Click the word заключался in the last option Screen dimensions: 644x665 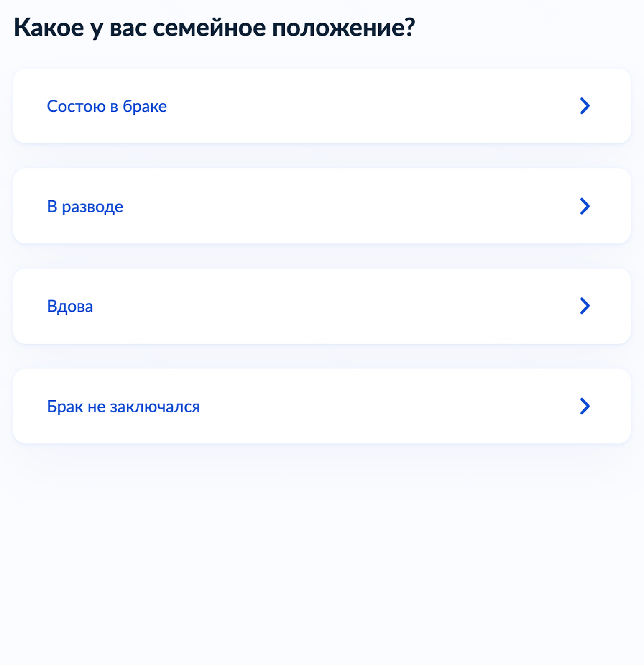point(155,407)
